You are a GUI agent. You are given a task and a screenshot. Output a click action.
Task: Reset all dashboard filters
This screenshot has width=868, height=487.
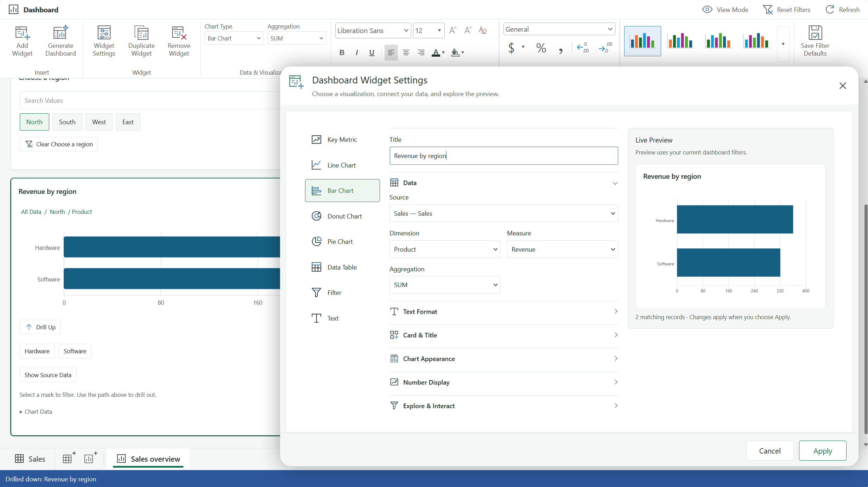tap(786, 10)
